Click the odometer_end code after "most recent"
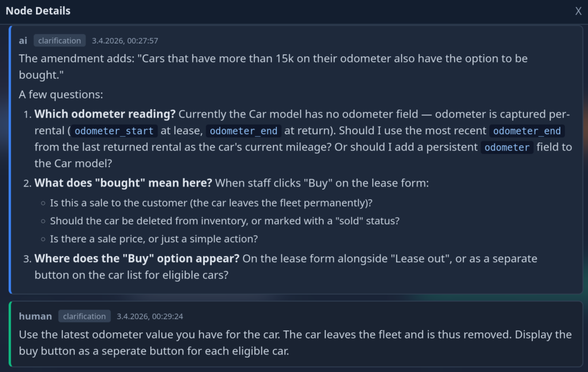 coord(527,131)
